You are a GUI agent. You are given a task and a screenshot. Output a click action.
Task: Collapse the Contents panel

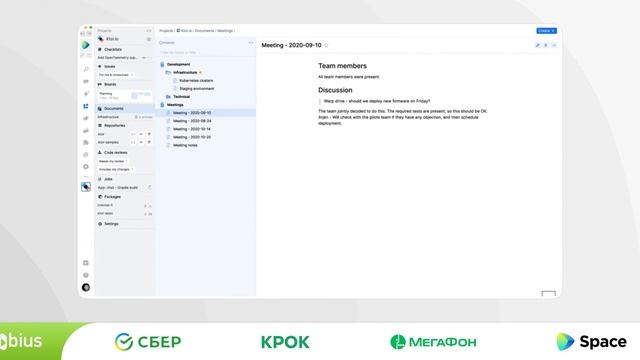click(251, 42)
